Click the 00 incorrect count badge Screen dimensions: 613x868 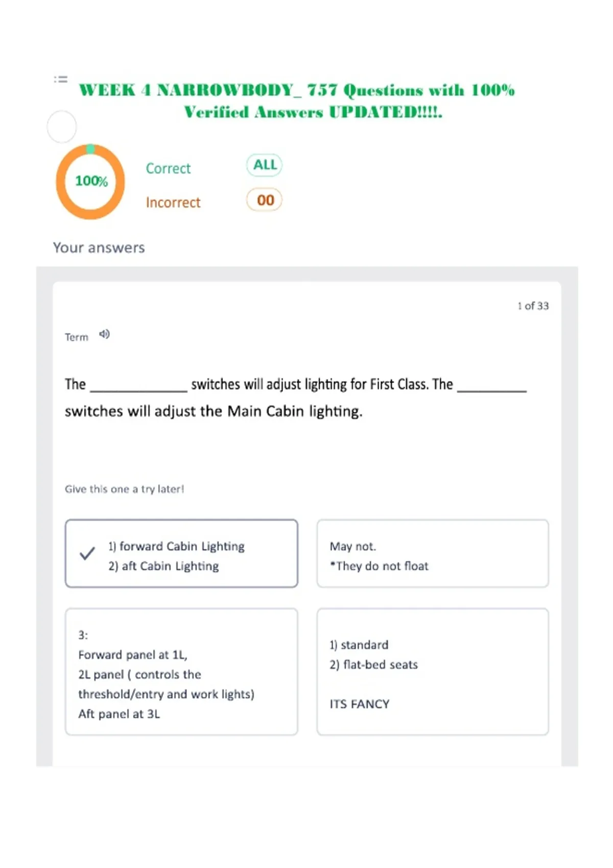265,200
